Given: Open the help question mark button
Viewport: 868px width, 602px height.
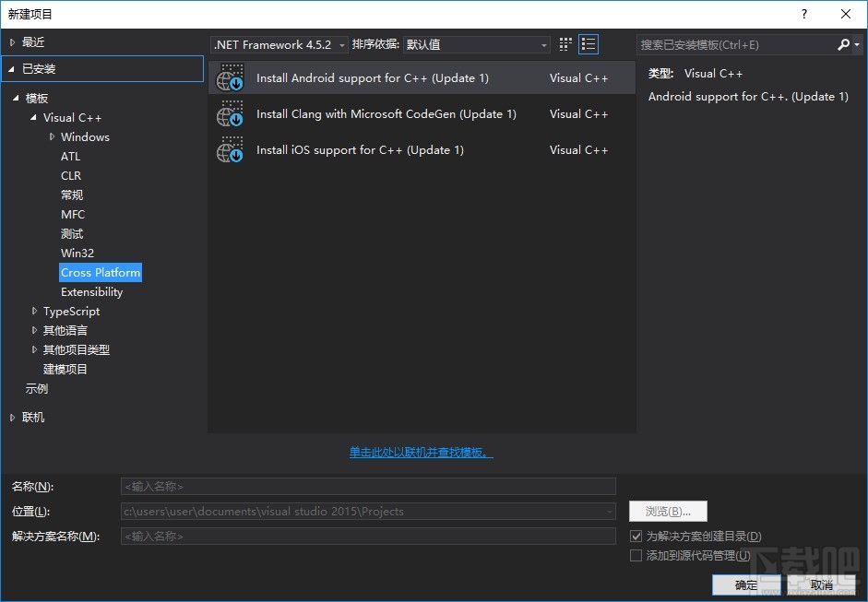Looking at the screenshot, I should click(x=804, y=15).
